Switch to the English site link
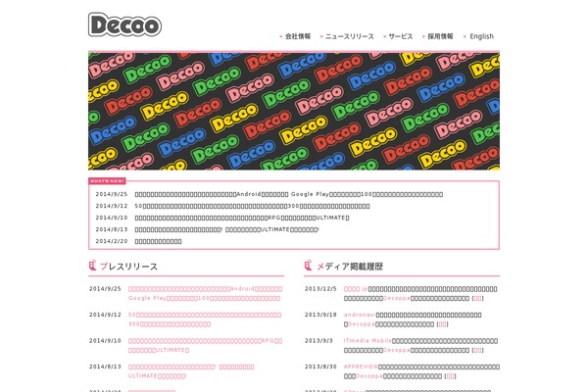 pos(481,36)
